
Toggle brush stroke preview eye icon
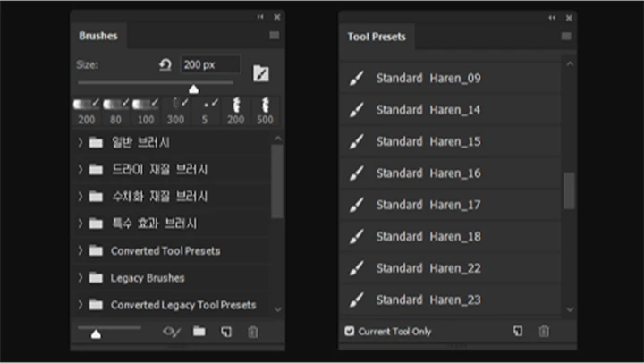172,332
